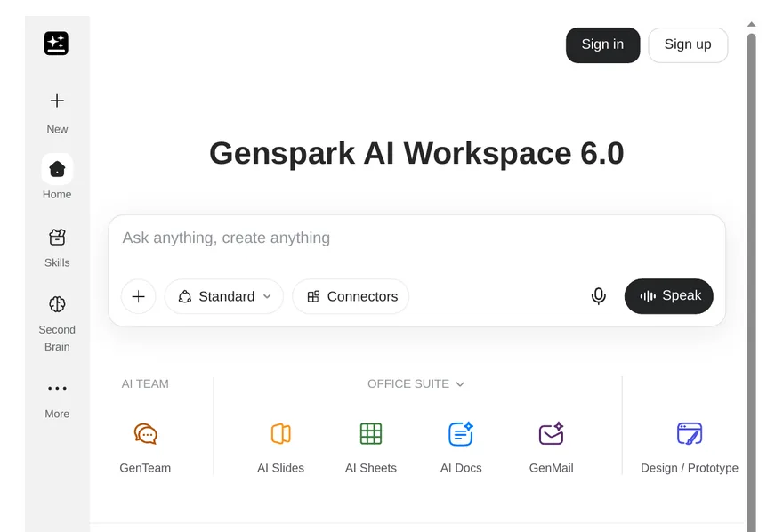This screenshot has height=532, width=783.
Task: Click the Sign in button
Action: pos(602,44)
